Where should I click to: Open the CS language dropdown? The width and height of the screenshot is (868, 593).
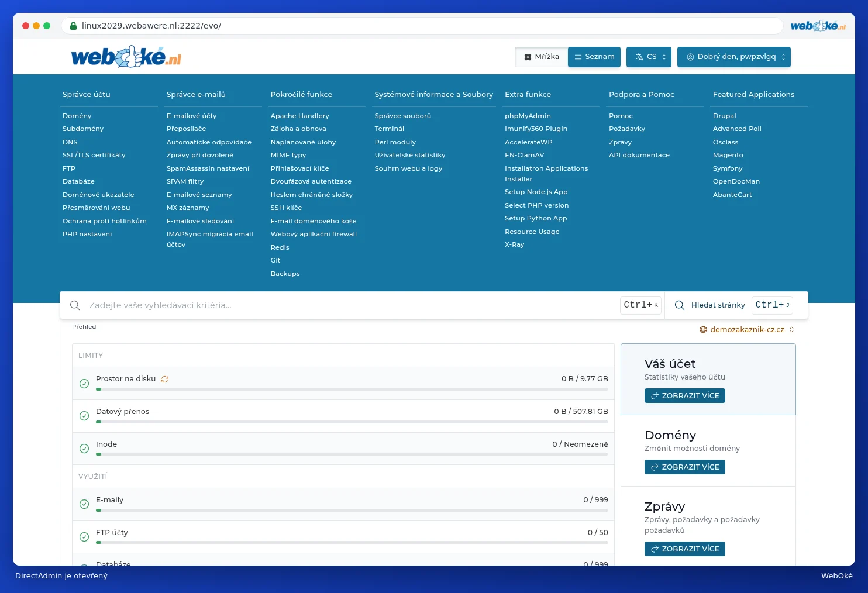(x=649, y=57)
